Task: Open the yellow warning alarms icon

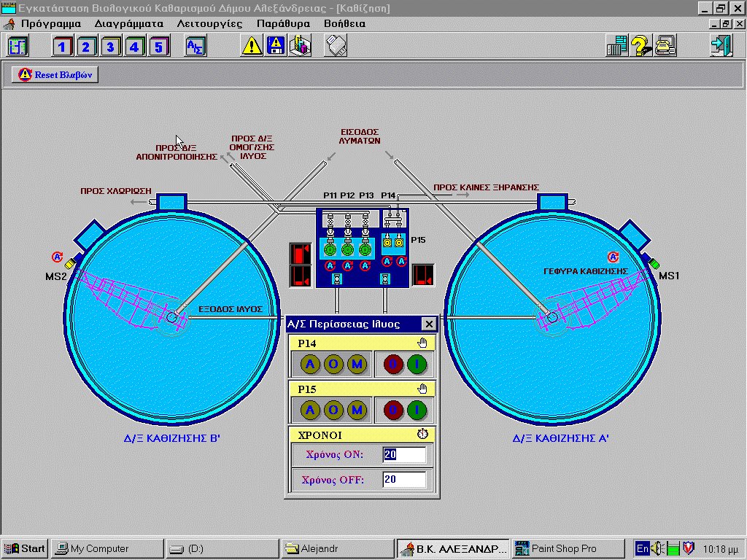Action: [252, 47]
